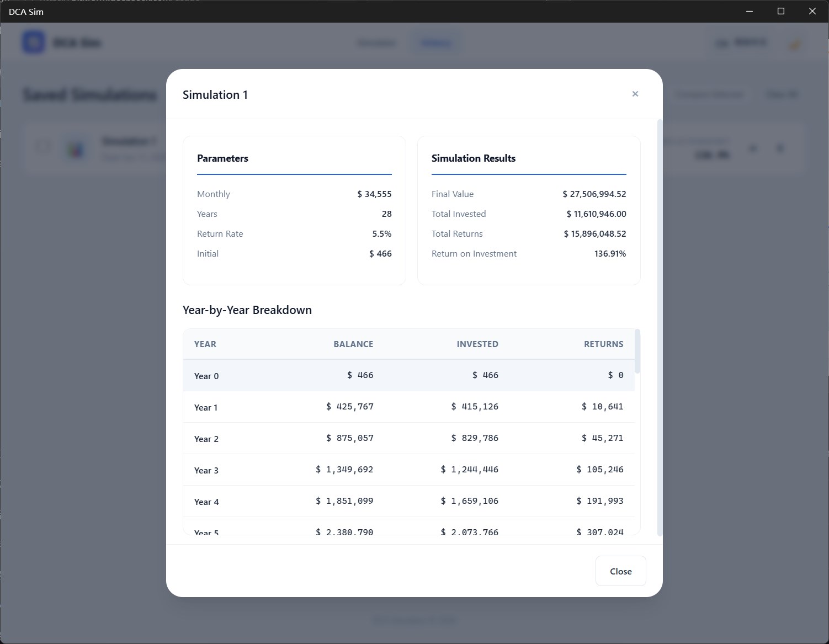Select the Year 1 row label
Viewport: 829px width, 644px height.
(x=206, y=407)
